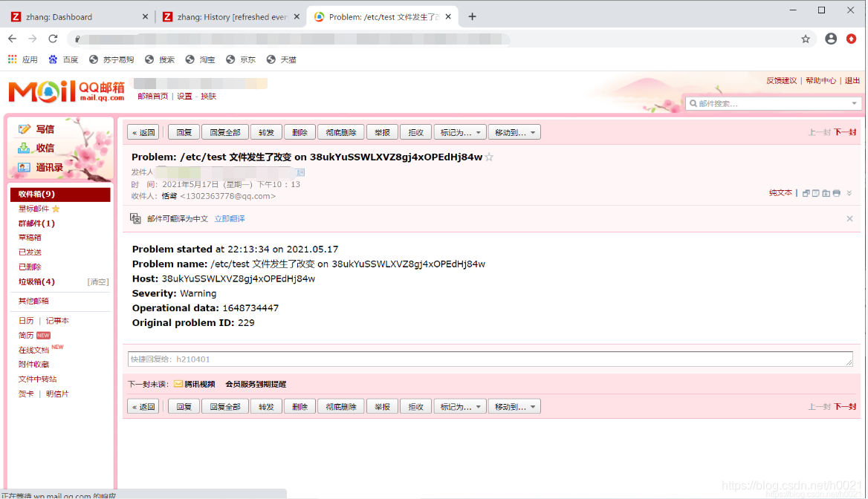The image size is (868, 499).
Task: Open a new browser tab
Action: [x=472, y=16]
